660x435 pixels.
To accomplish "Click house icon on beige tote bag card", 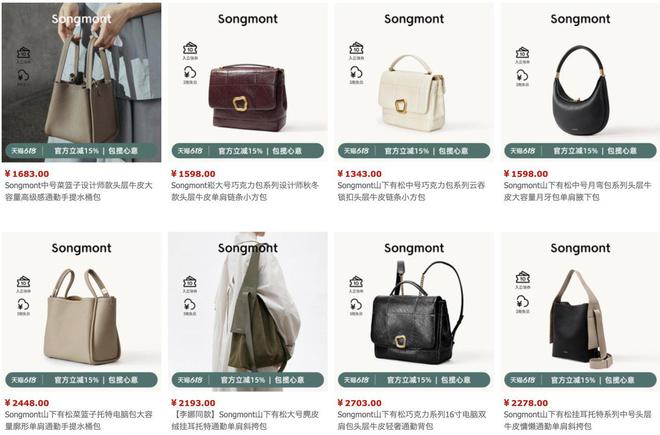I will tap(23, 282).
